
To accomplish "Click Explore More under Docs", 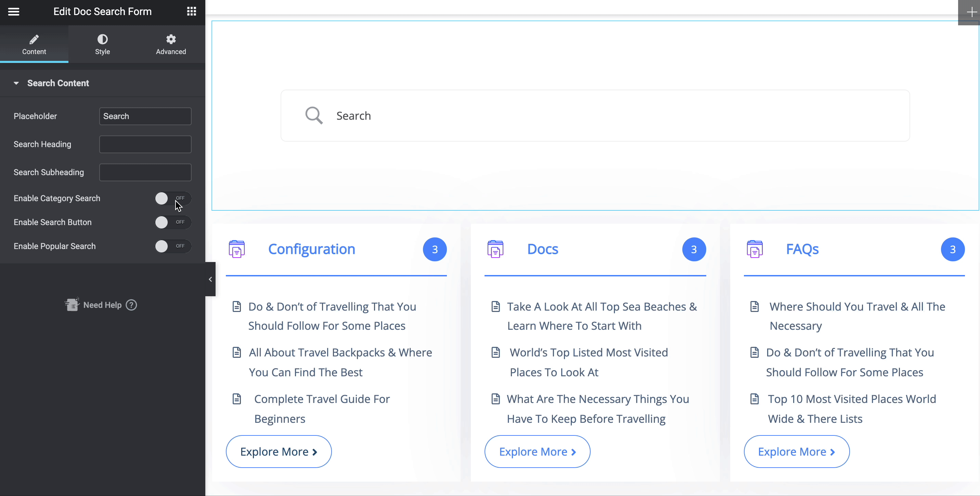I will (537, 452).
